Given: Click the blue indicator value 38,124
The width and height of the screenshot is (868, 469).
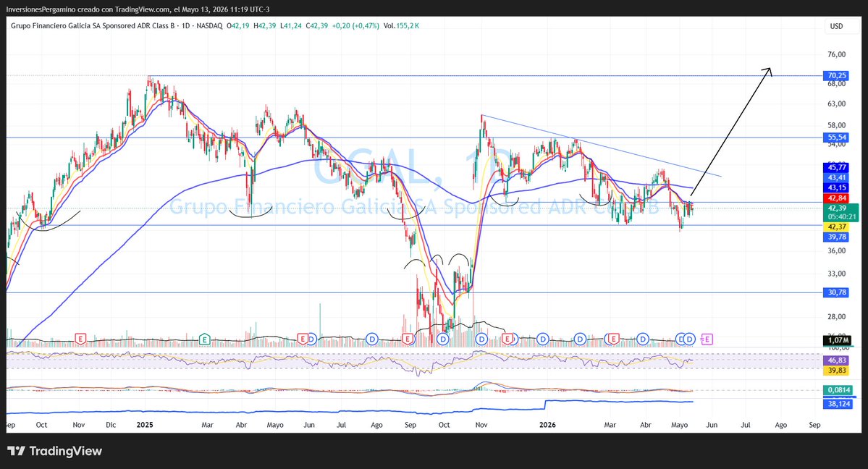Looking at the screenshot, I should (x=838, y=404).
